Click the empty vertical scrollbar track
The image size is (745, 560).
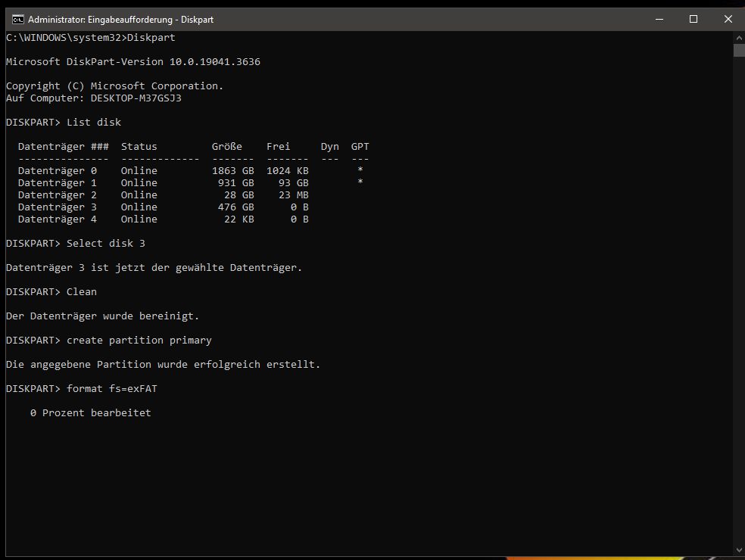[x=739, y=299]
